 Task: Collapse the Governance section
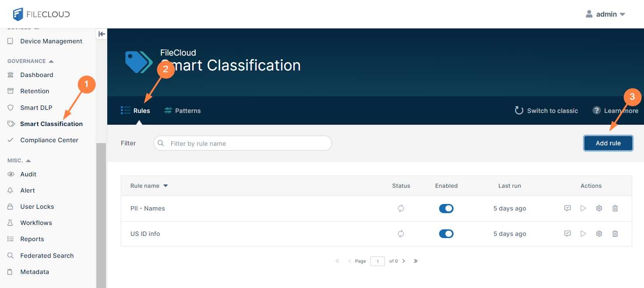click(x=51, y=61)
